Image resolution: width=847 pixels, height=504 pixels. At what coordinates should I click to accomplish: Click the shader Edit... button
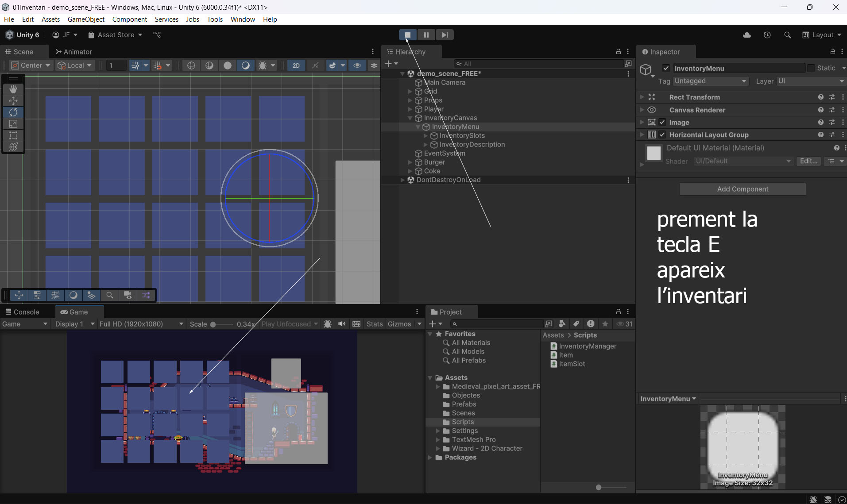point(808,161)
